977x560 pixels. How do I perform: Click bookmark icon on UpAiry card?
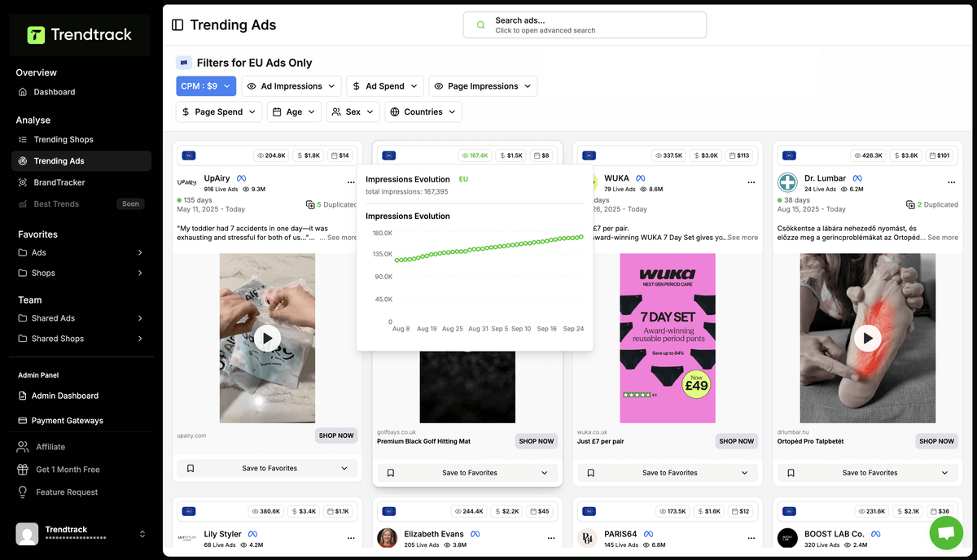pyautogui.click(x=191, y=468)
